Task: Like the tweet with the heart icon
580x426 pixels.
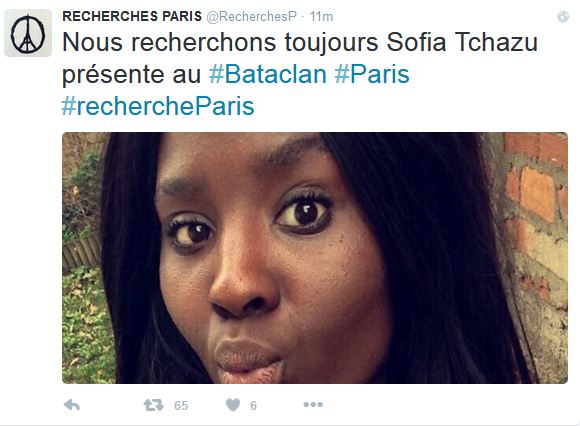Action: [x=233, y=405]
